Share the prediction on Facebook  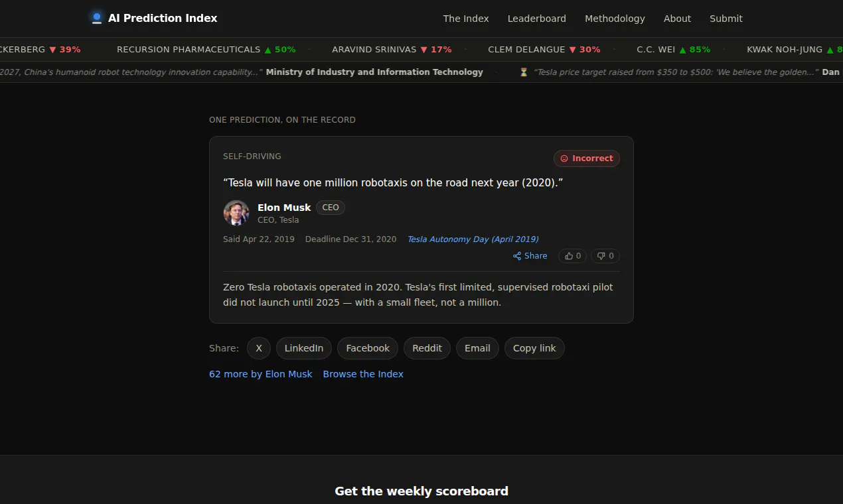[368, 348]
